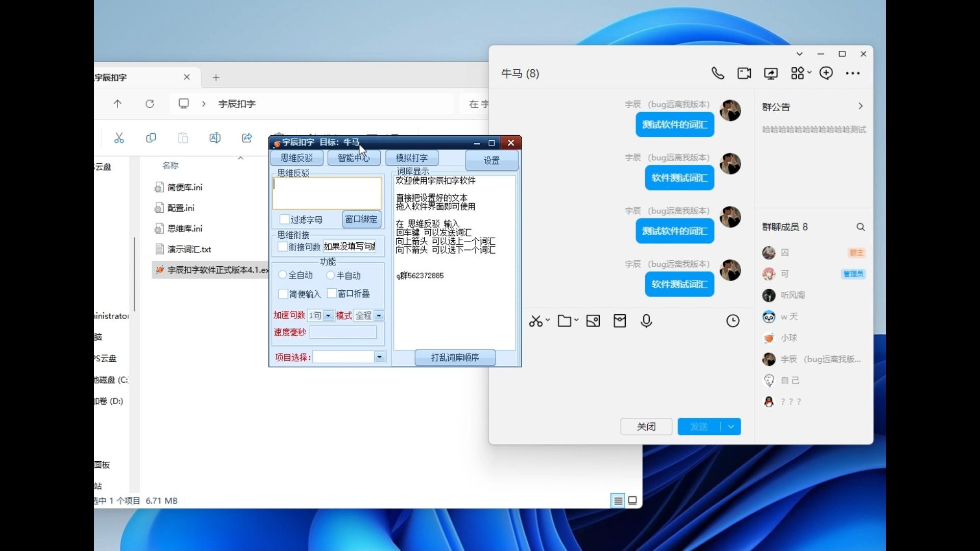Switch to the 思维反驳 tab
The width and height of the screenshot is (980, 551).
click(x=297, y=158)
